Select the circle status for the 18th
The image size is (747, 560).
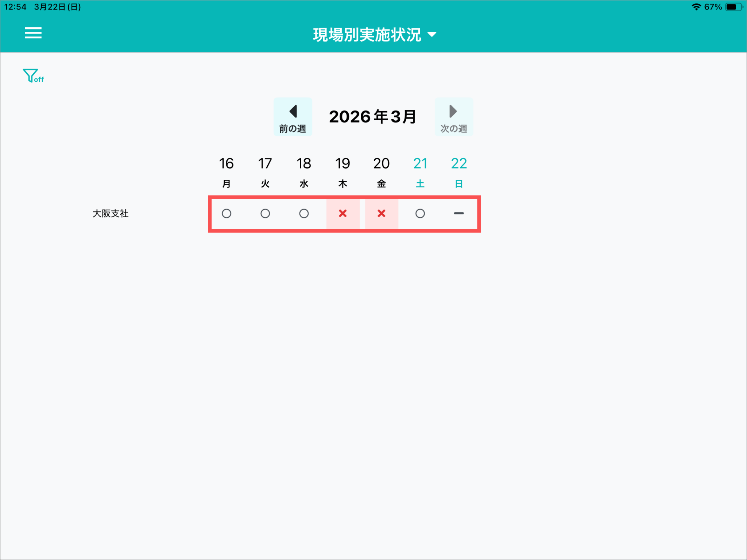[x=304, y=214]
